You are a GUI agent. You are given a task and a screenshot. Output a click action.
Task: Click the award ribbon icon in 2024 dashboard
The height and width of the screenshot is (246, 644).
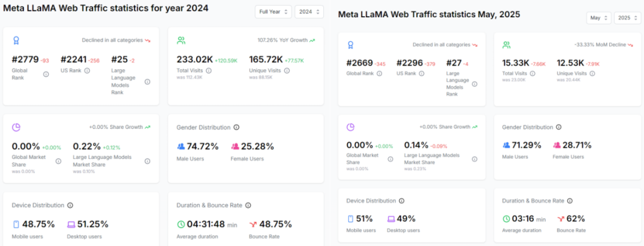(16, 41)
